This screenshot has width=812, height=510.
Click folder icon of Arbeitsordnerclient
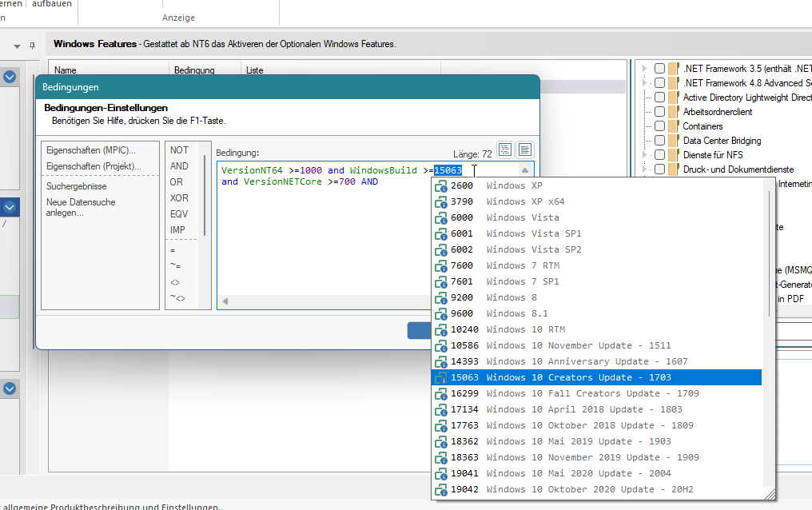pos(673,112)
